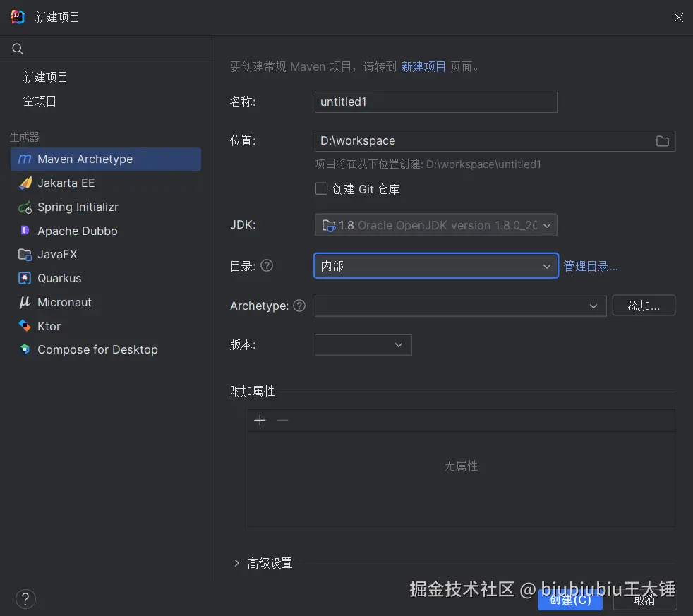Select 空项目 in the left list
This screenshot has height=616, width=693.
click(40, 101)
